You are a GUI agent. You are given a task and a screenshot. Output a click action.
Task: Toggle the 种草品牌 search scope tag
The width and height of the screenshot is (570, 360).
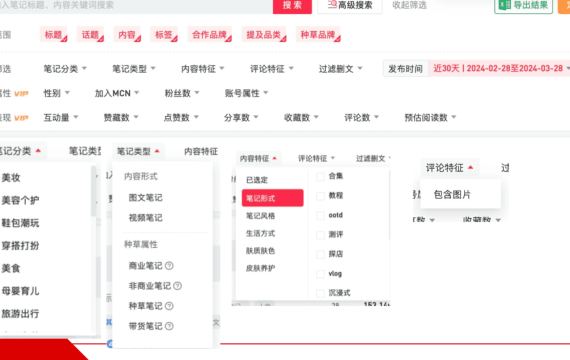pyautogui.click(x=318, y=35)
